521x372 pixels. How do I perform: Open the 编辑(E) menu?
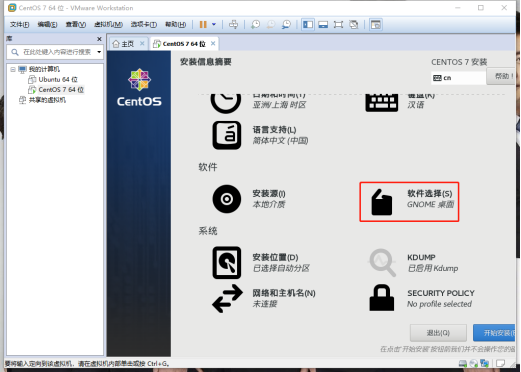pyautogui.click(x=47, y=24)
